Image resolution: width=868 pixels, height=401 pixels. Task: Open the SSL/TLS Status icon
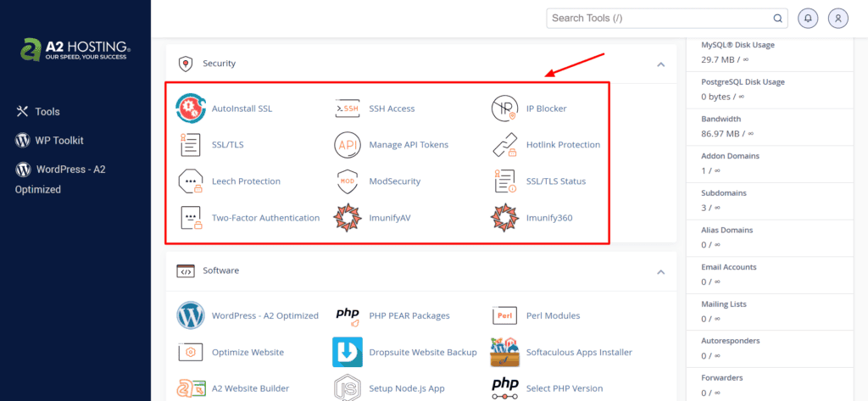[x=504, y=181]
